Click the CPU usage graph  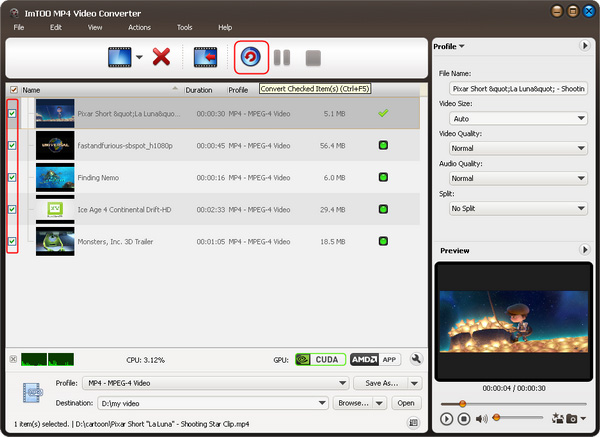[47, 359]
